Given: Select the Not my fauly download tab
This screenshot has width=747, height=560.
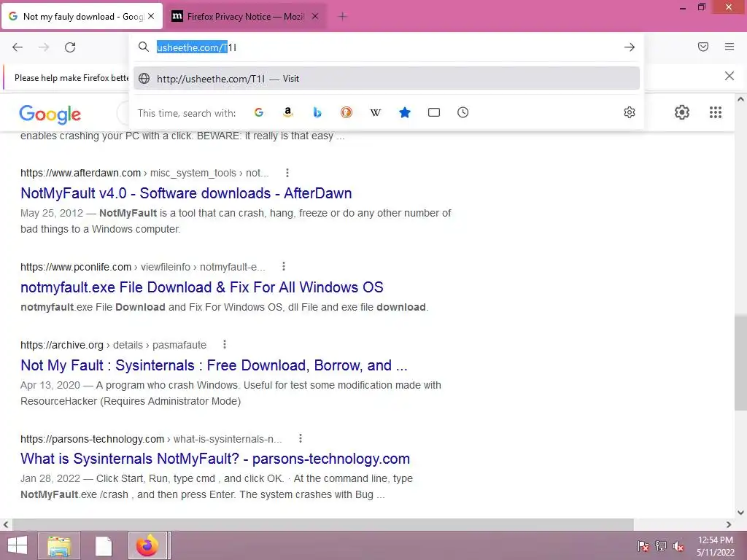Looking at the screenshot, I should pos(82,17).
